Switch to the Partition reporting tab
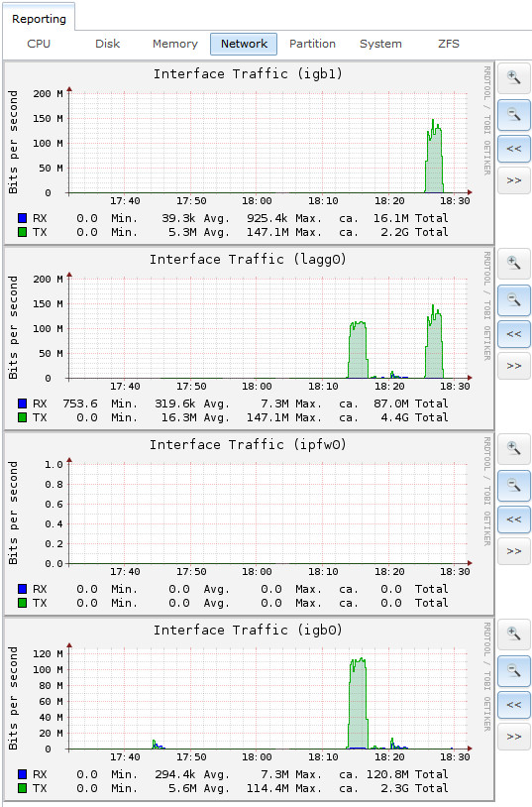 tap(312, 44)
